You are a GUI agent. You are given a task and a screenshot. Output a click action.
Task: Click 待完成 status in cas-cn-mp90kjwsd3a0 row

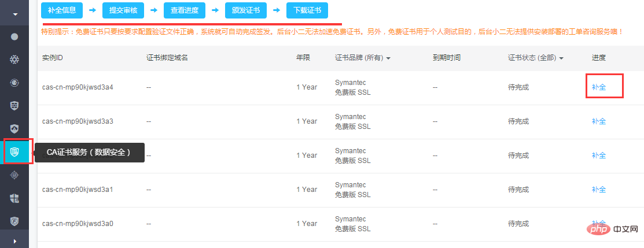pyautogui.click(x=518, y=223)
